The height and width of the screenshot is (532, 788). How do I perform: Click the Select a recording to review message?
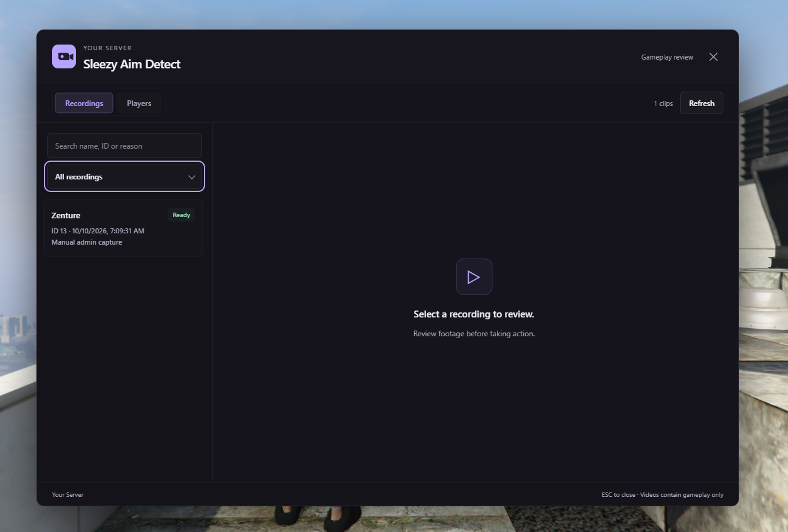(474, 314)
